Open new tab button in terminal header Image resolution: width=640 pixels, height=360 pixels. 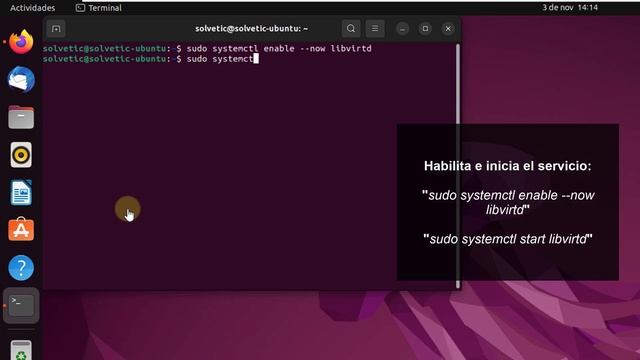point(56,29)
